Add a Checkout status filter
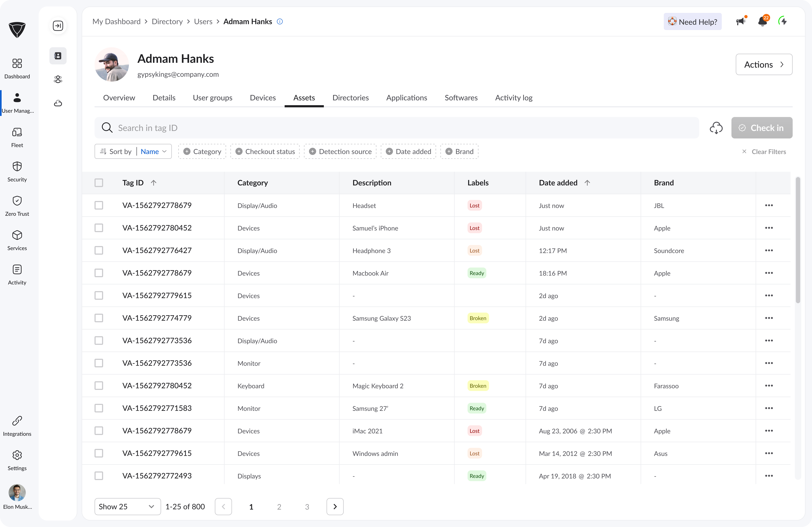The height and width of the screenshot is (527, 812). pos(265,151)
